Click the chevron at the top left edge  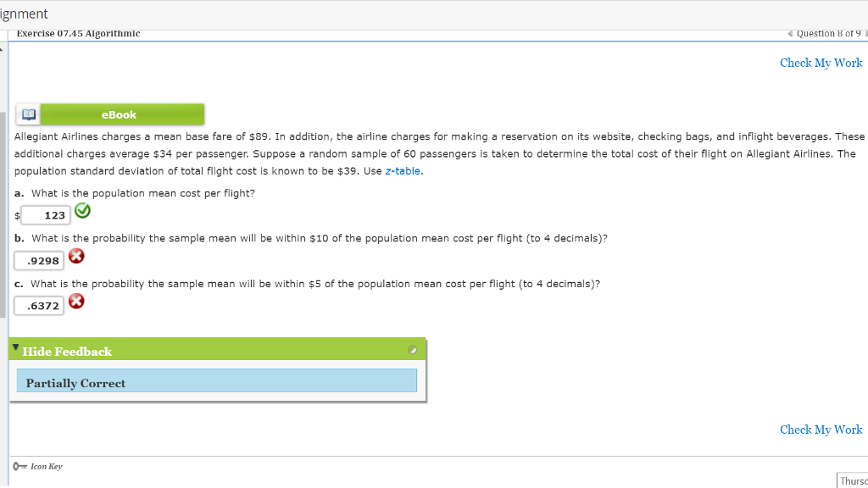3,48
